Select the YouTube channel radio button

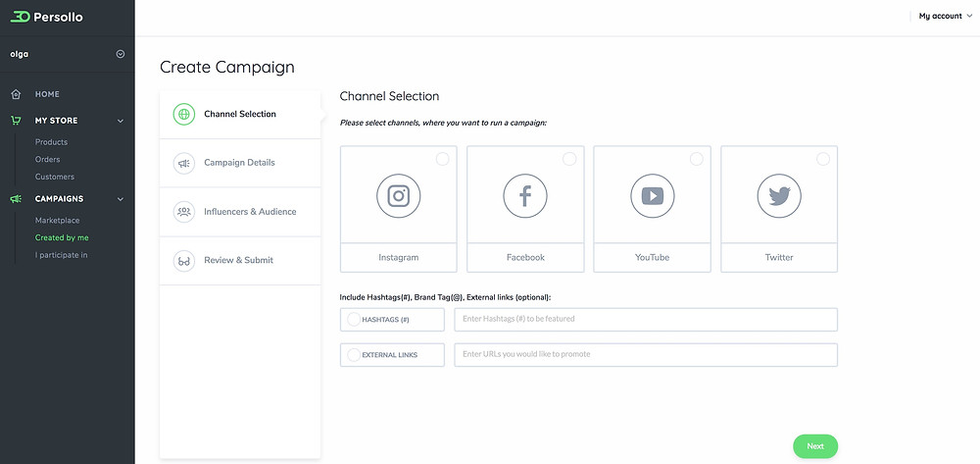(x=696, y=159)
